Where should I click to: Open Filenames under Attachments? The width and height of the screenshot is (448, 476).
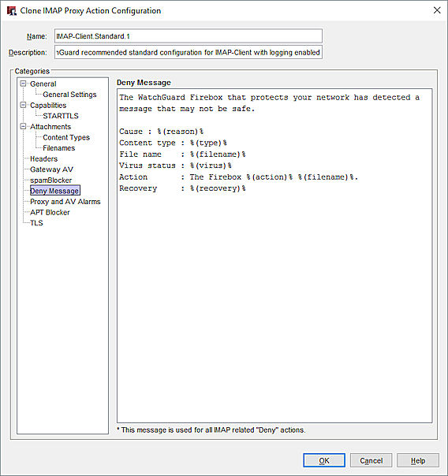point(59,148)
